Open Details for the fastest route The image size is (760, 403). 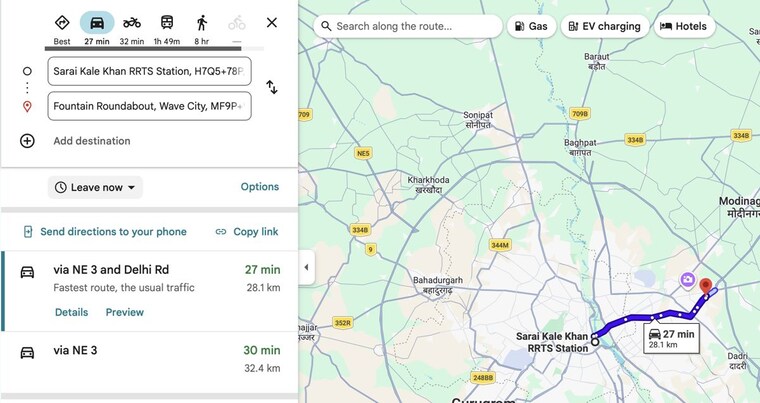tap(72, 312)
